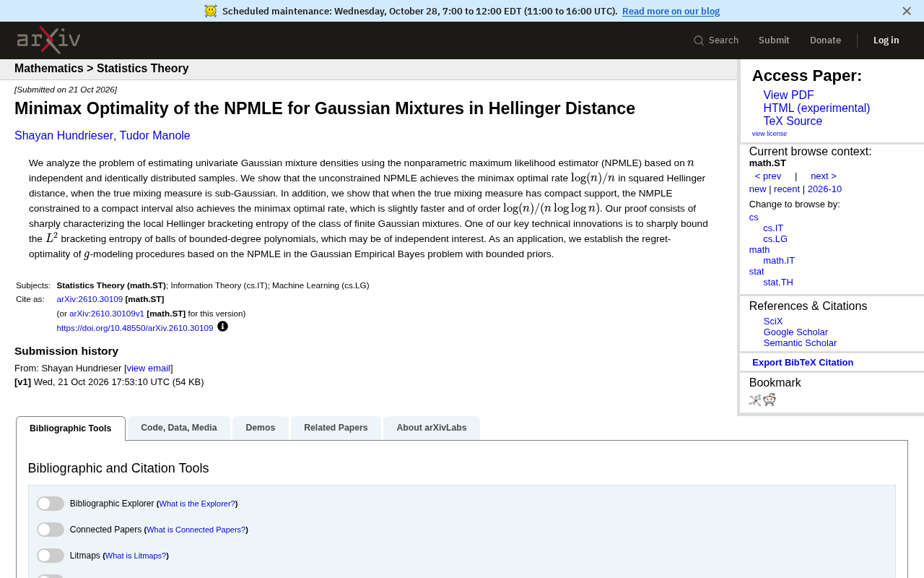Switch on the Litmaps toggle
This screenshot has width=924, height=578.
(x=51, y=556)
